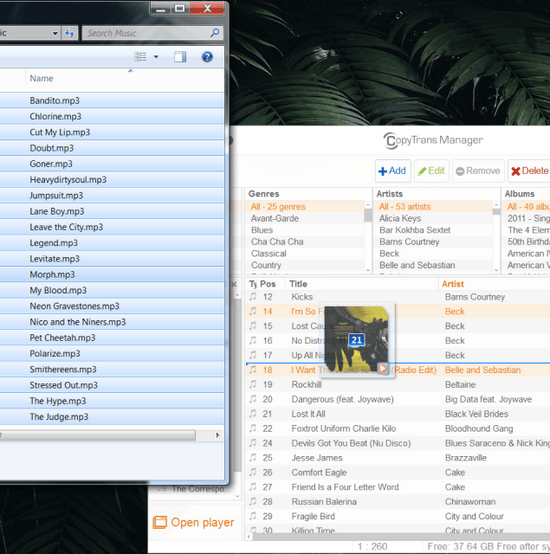
Task: Select the Avant-Garde genre
Action: tap(274, 218)
